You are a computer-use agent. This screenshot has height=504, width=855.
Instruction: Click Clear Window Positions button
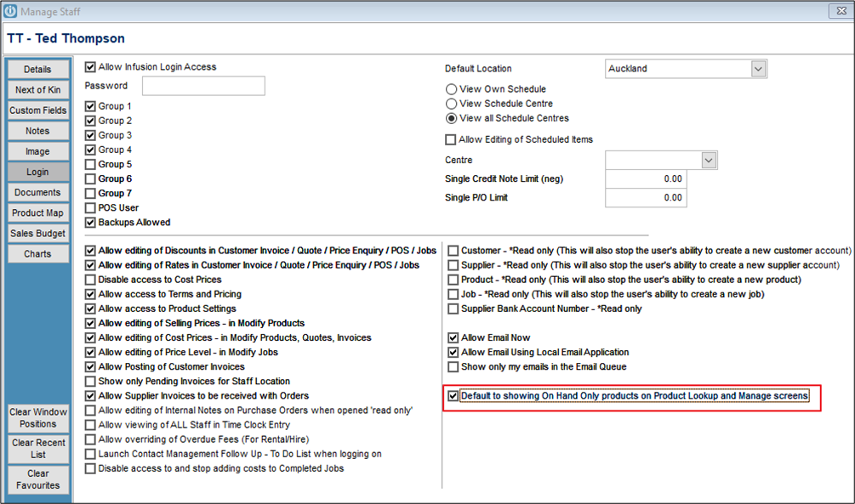click(x=38, y=418)
